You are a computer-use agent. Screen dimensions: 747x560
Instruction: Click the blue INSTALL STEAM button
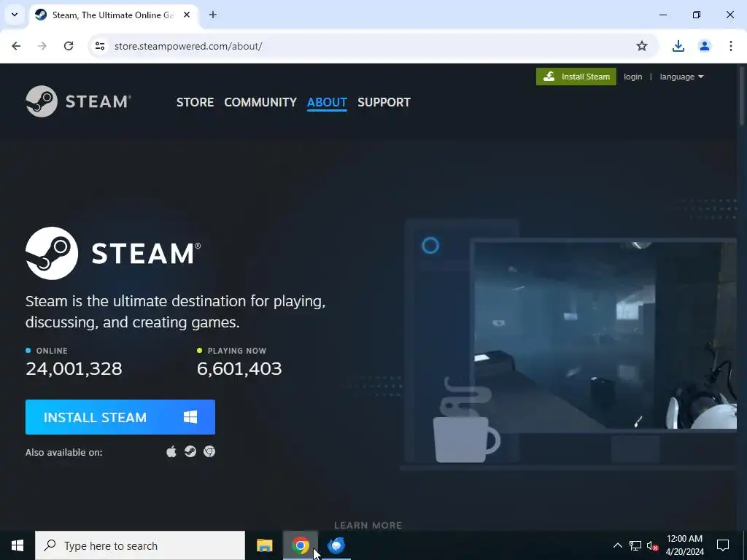tap(120, 417)
